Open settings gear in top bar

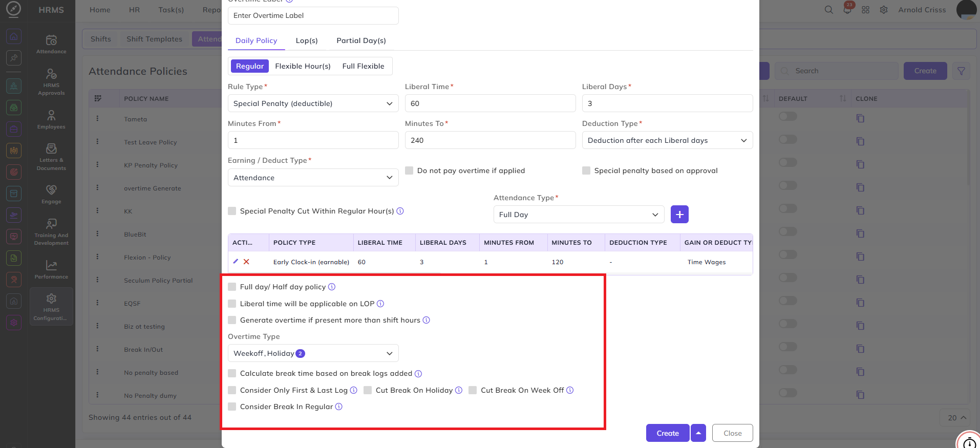884,10
